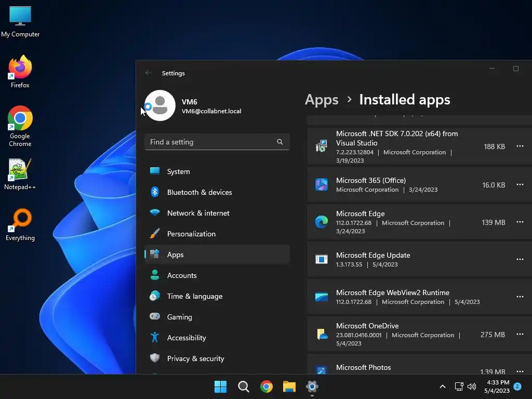
Task: Open Personalization category
Action: point(217,234)
